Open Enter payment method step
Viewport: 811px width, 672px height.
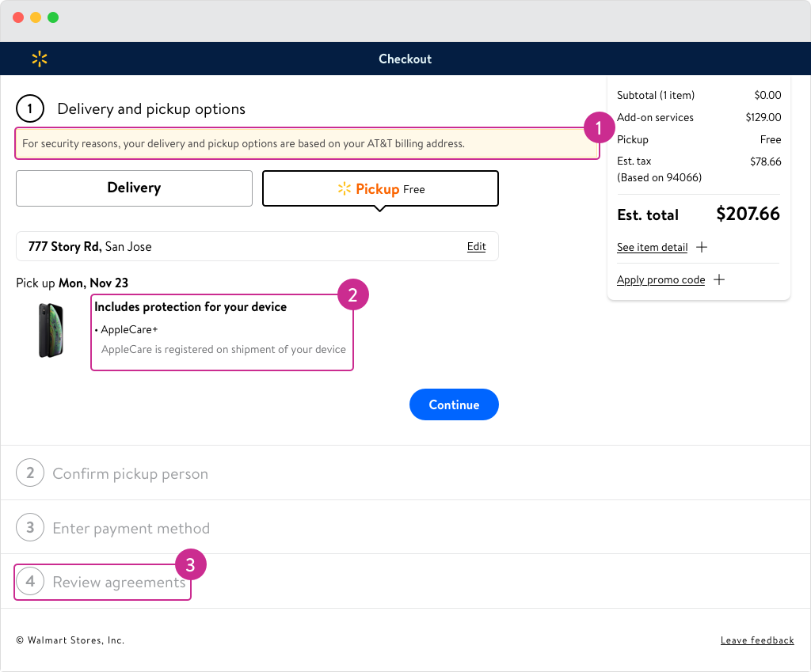tap(131, 529)
